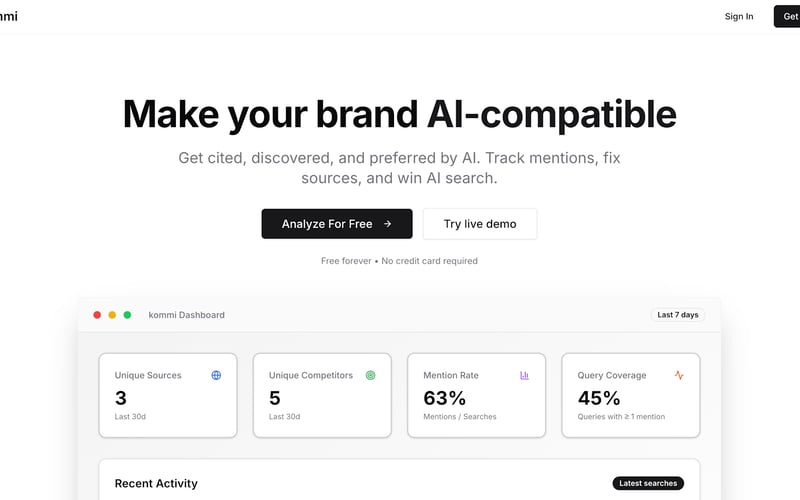Click the green dot in dashboard window header
The image size is (800, 500).
pyautogui.click(x=127, y=315)
